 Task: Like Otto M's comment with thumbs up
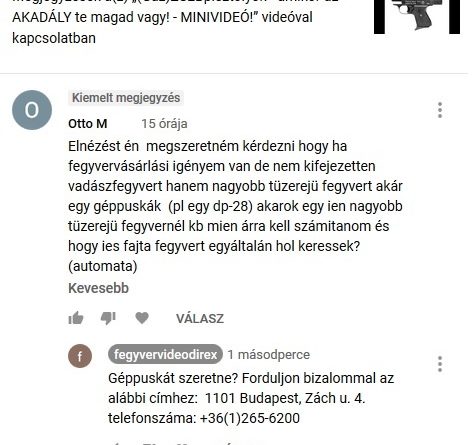(76, 318)
